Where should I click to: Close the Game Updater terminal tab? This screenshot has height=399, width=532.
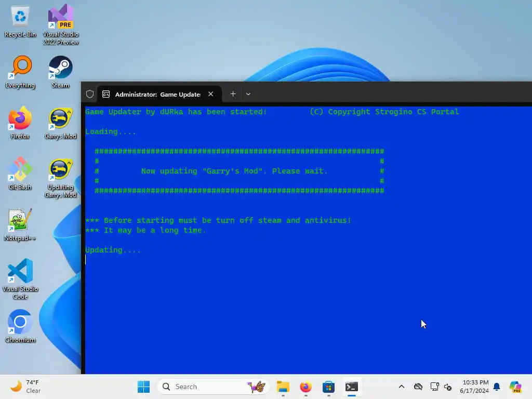(211, 94)
